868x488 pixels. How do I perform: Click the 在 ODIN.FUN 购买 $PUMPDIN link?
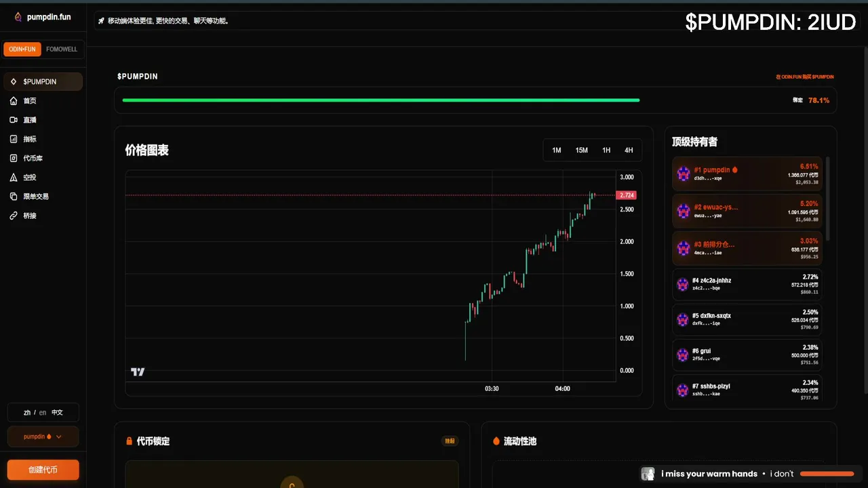805,77
